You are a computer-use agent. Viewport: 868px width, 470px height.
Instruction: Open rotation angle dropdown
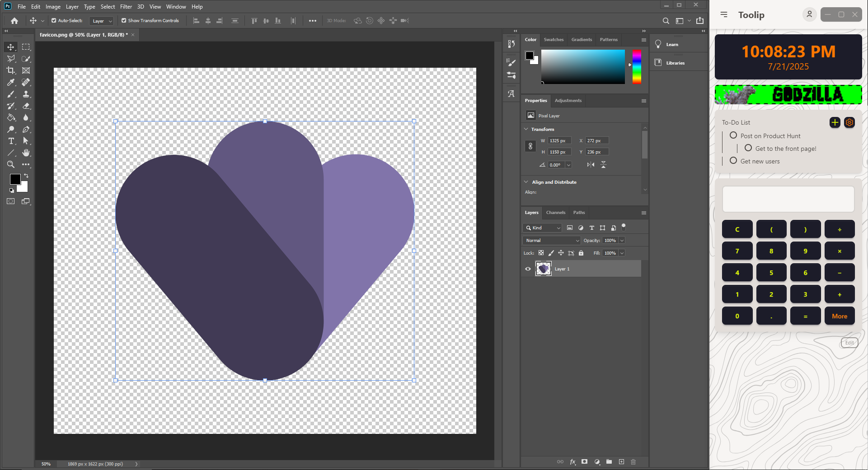click(x=568, y=165)
